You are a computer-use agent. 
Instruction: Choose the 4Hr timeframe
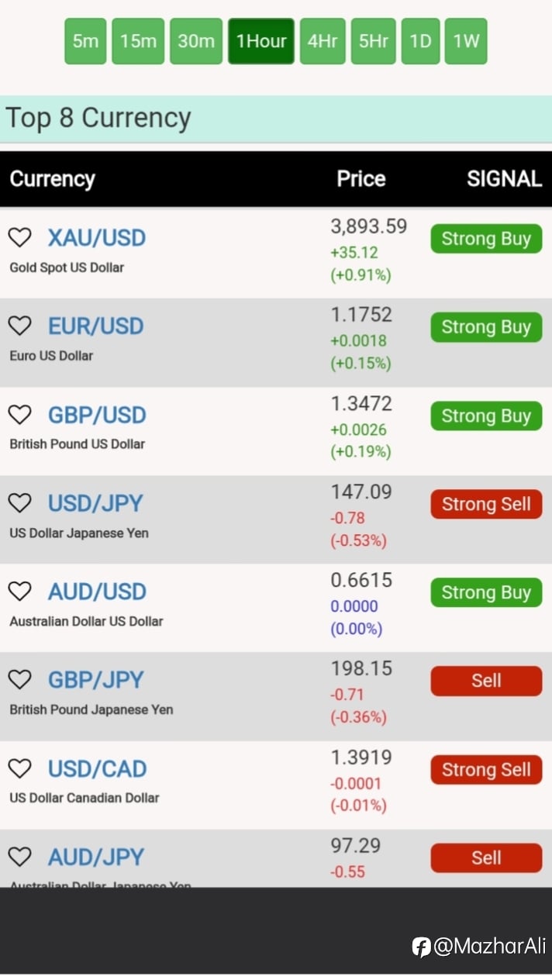click(322, 41)
